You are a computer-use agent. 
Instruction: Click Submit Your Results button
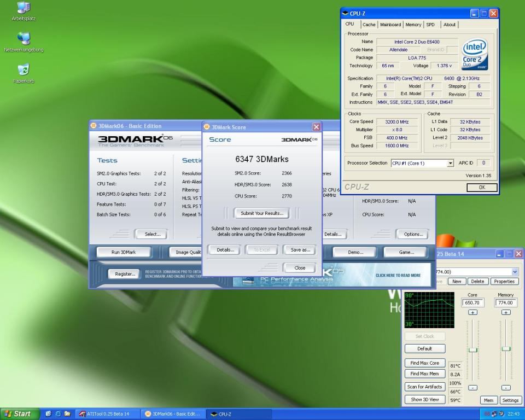point(262,213)
